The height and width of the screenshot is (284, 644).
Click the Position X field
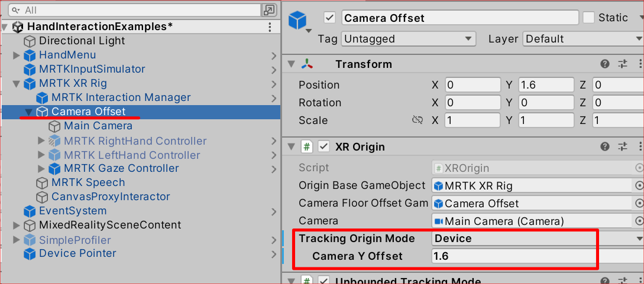click(x=473, y=85)
